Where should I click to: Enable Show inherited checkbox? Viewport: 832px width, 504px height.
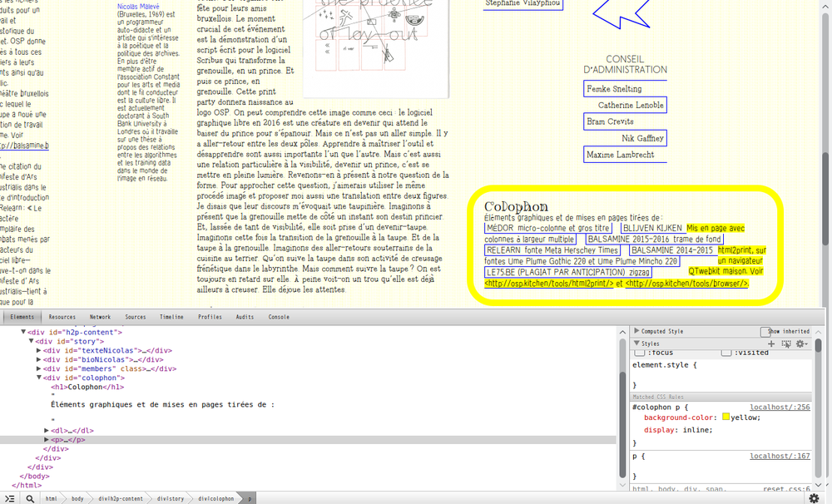point(764,331)
